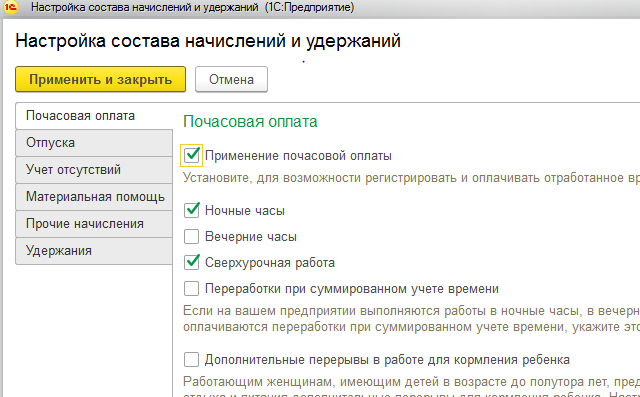Click the hint text starting with 'Установите, для возможности'
640x397 pixels.
411,178
